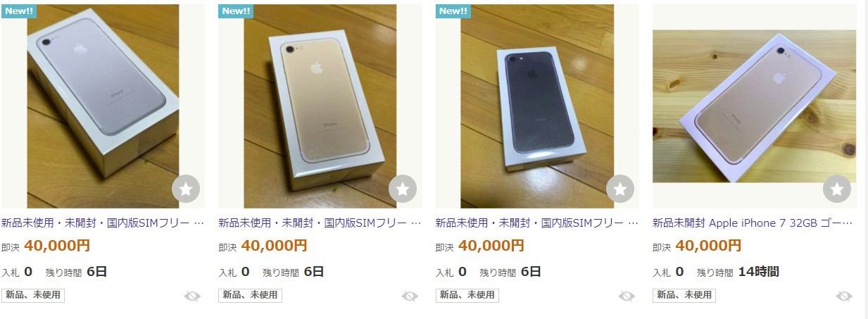
Task: Star the gold iPhone in second listing
Action: 403,189
